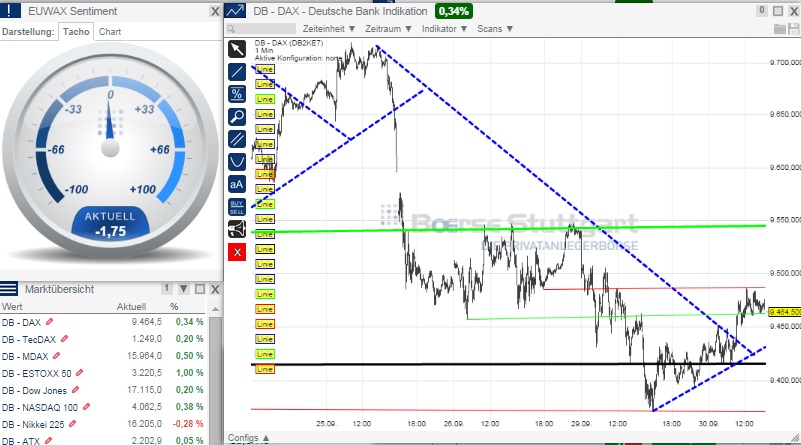Select the arrow pointer tool
The image size is (801, 445).
point(237,49)
